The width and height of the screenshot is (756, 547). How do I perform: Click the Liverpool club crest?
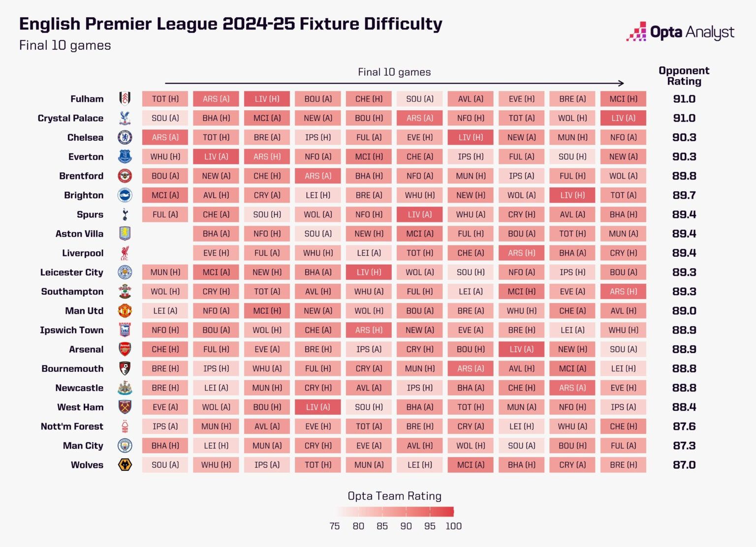(x=125, y=253)
